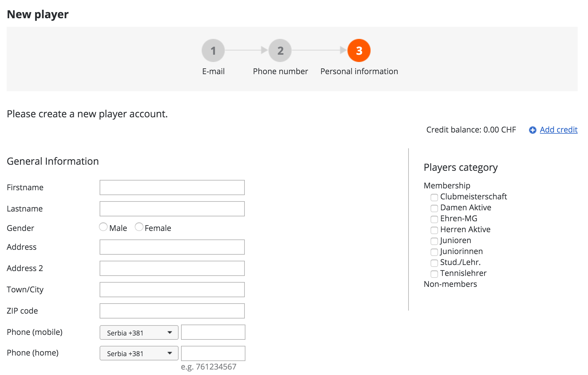Click the home phone number field

point(213,353)
